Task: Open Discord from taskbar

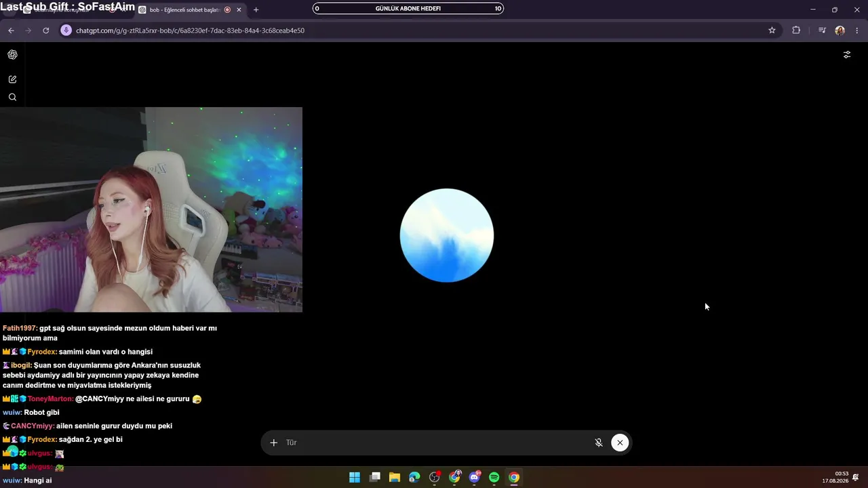Action: coord(475,477)
